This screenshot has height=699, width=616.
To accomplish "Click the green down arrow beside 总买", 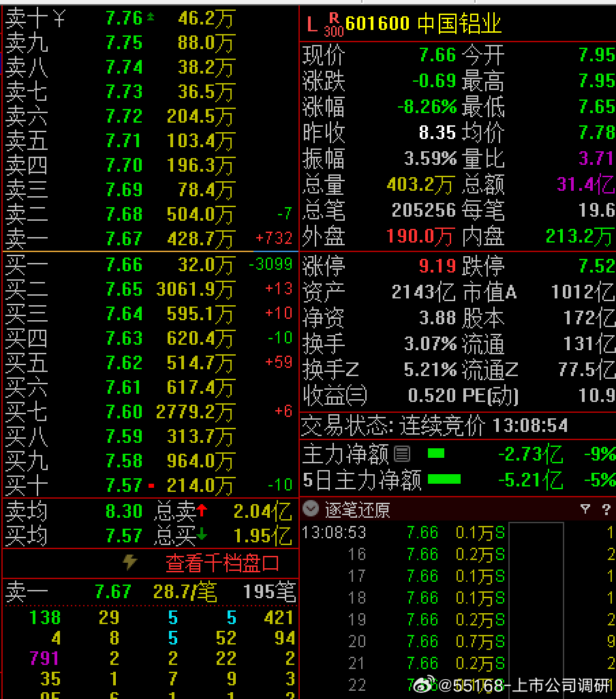I will 202,534.
